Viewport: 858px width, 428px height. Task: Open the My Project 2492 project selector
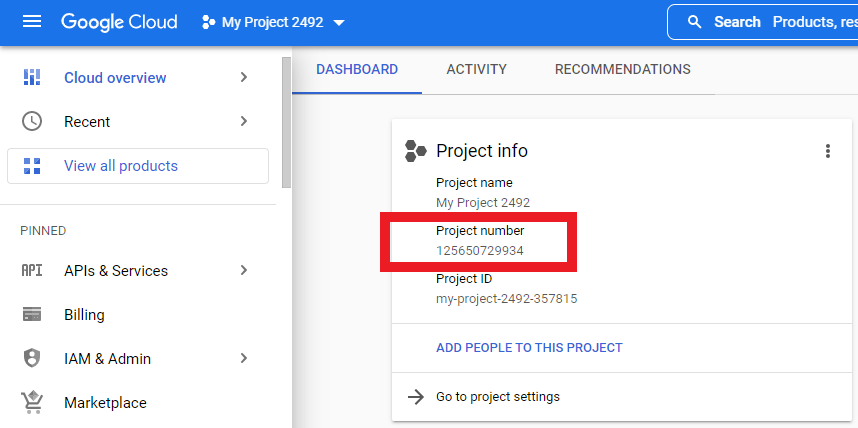point(273,22)
